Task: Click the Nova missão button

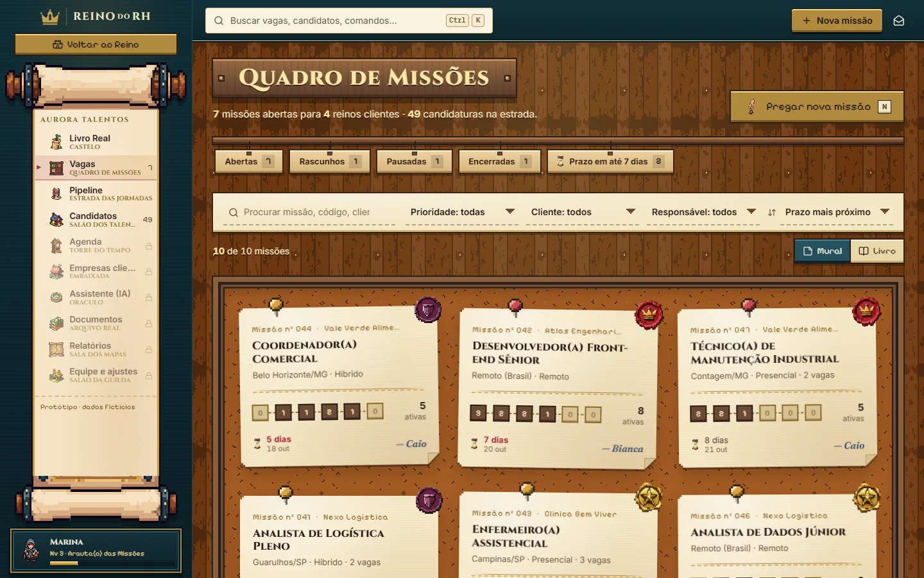Action: [x=837, y=21]
